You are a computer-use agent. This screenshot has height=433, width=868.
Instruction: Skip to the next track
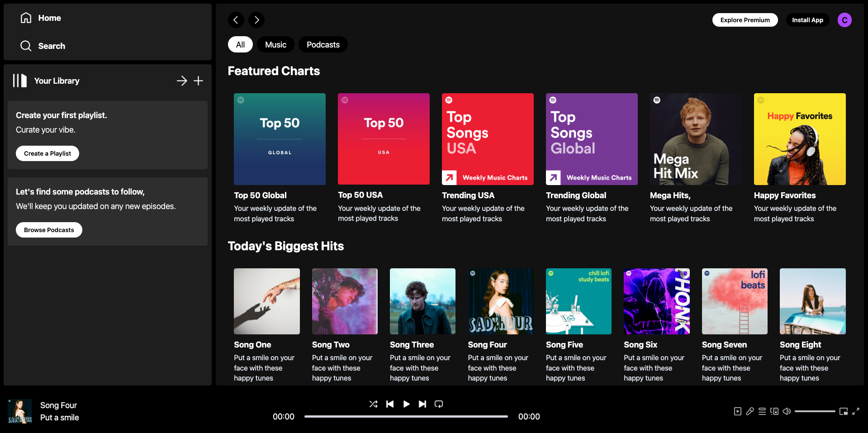pyautogui.click(x=422, y=404)
